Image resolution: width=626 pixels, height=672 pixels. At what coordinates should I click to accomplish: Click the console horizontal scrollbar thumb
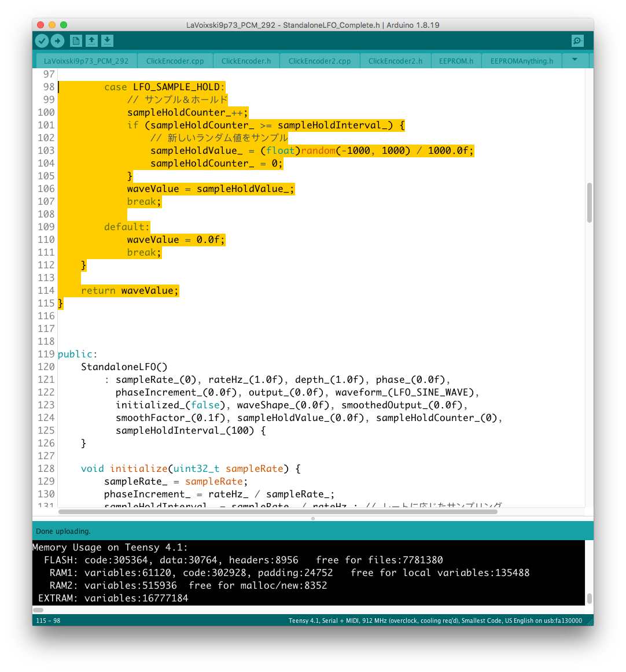[x=38, y=610]
